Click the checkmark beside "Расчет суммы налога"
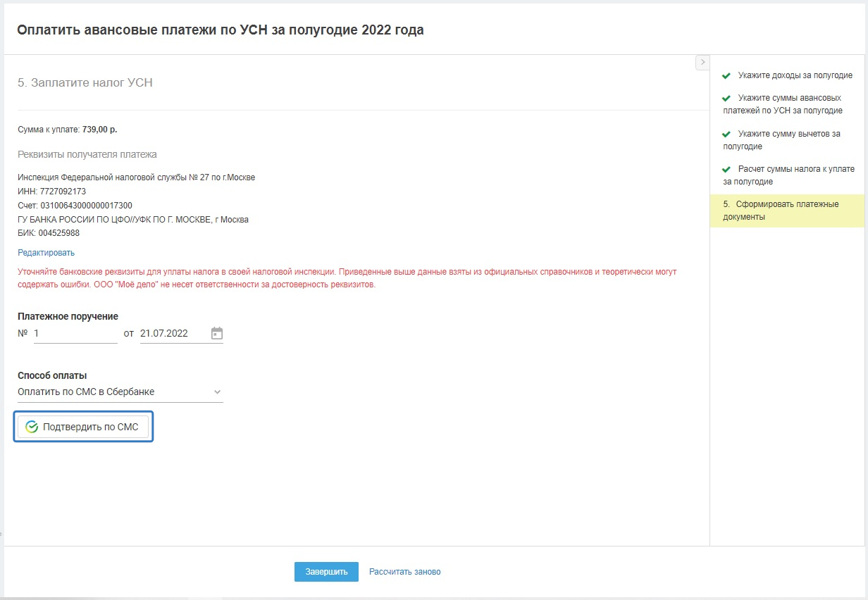The height and width of the screenshot is (600, 868). pyautogui.click(x=726, y=170)
